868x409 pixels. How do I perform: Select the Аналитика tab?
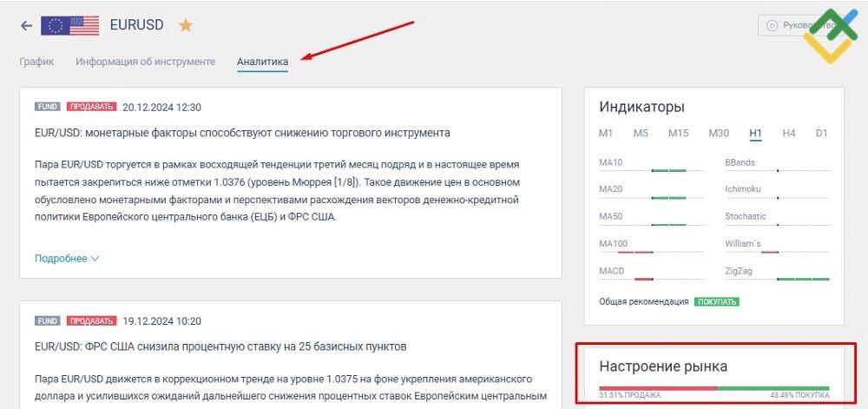(x=262, y=62)
